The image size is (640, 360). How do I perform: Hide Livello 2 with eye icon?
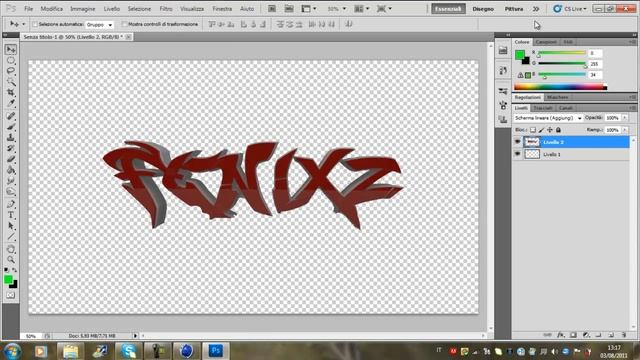(x=518, y=142)
